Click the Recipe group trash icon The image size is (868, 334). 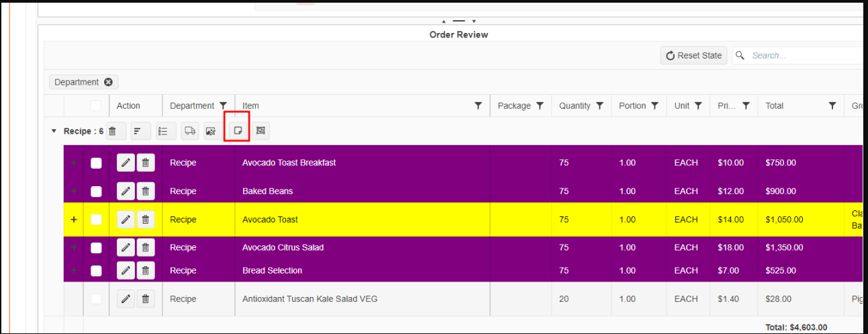coord(113,132)
